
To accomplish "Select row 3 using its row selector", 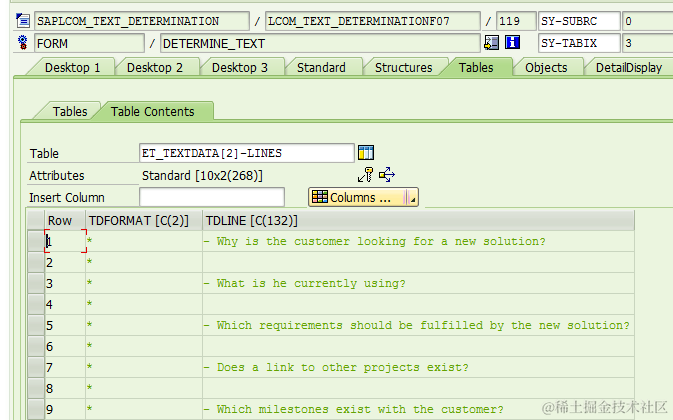I will 36,283.
